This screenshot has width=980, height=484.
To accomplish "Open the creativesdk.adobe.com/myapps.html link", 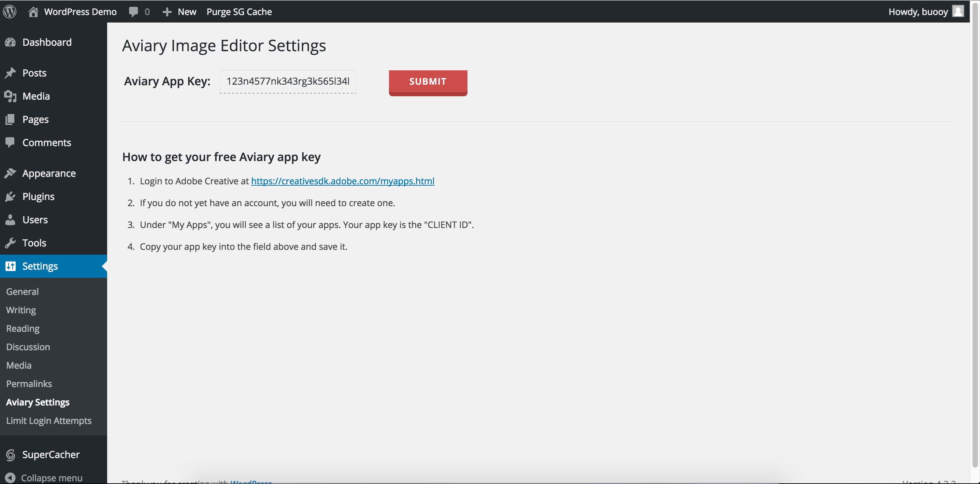I will [343, 181].
